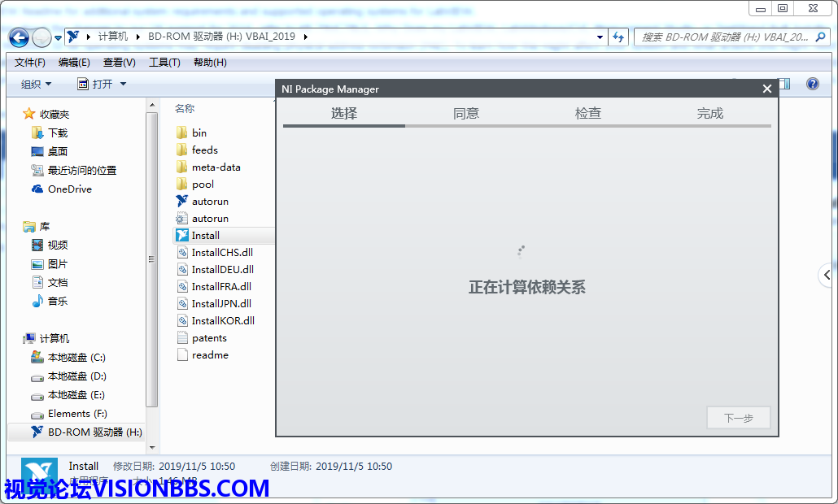838x504 pixels.
Task: Click the side panel collapse chevron
Action: pos(827,275)
